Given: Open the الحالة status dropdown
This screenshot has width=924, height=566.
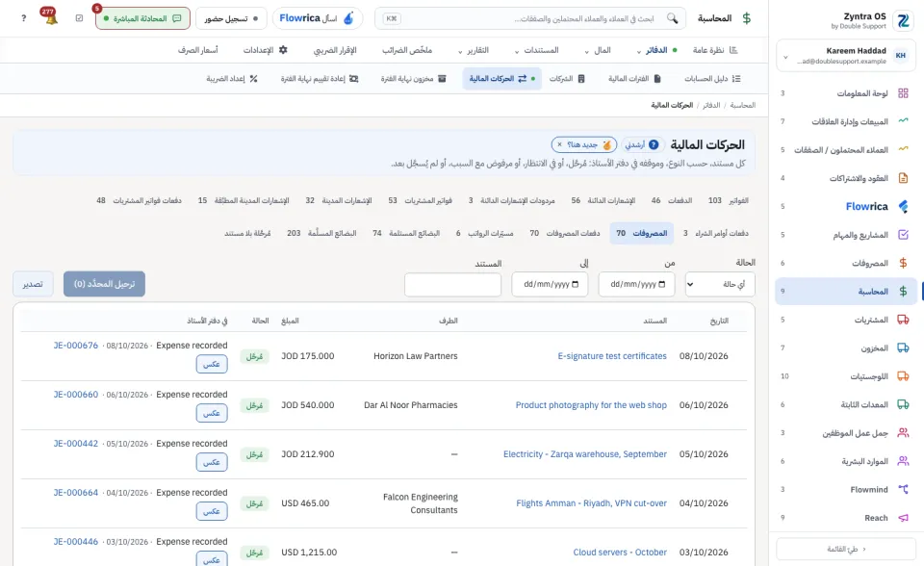Looking at the screenshot, I should 720,284.
